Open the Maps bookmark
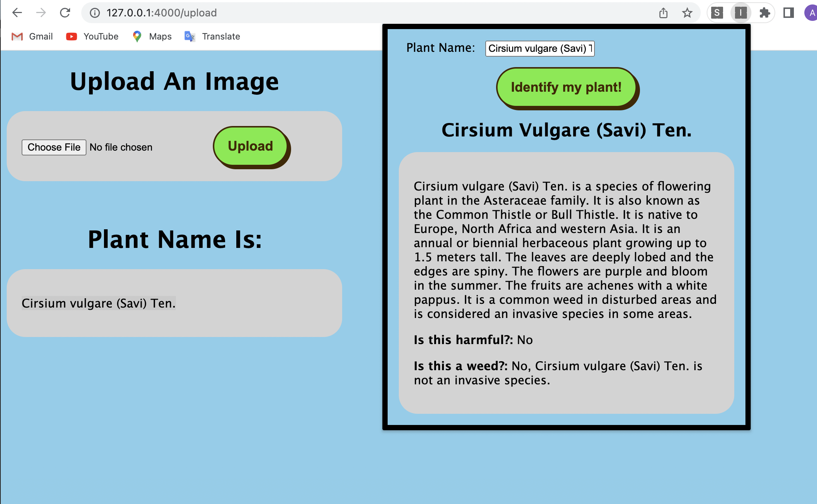The image size is (817, 504). pyautogui.click(x=152, y=37)
